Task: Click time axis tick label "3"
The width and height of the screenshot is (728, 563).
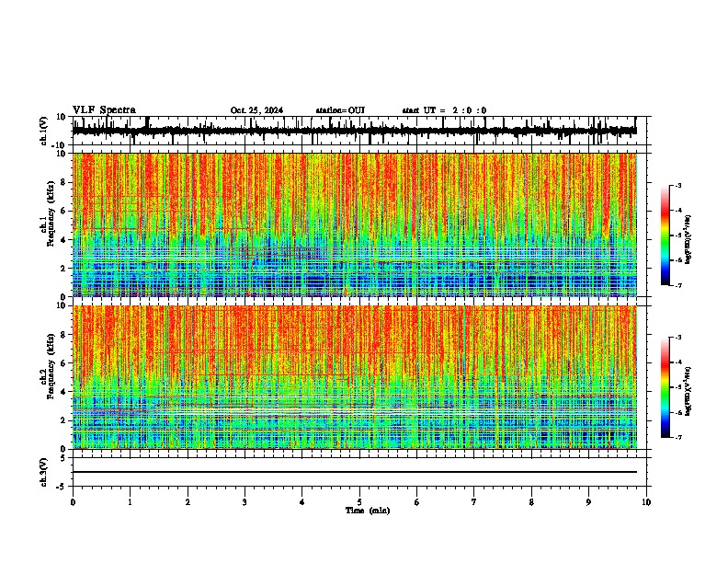Action: [245, 502]
